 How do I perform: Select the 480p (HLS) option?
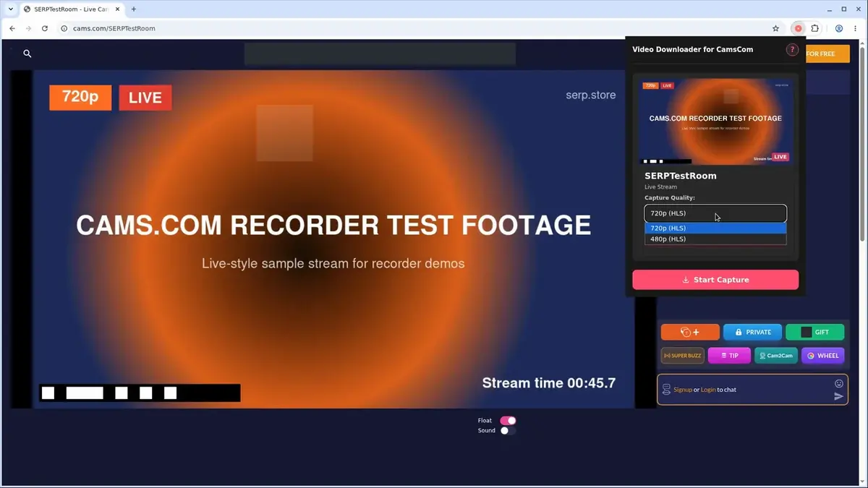pos(715,239)
